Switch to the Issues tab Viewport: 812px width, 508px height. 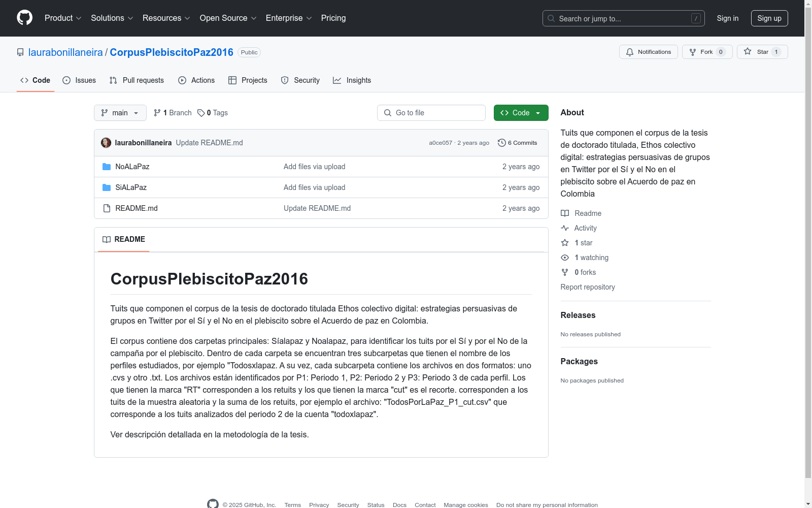coord(79,80)
